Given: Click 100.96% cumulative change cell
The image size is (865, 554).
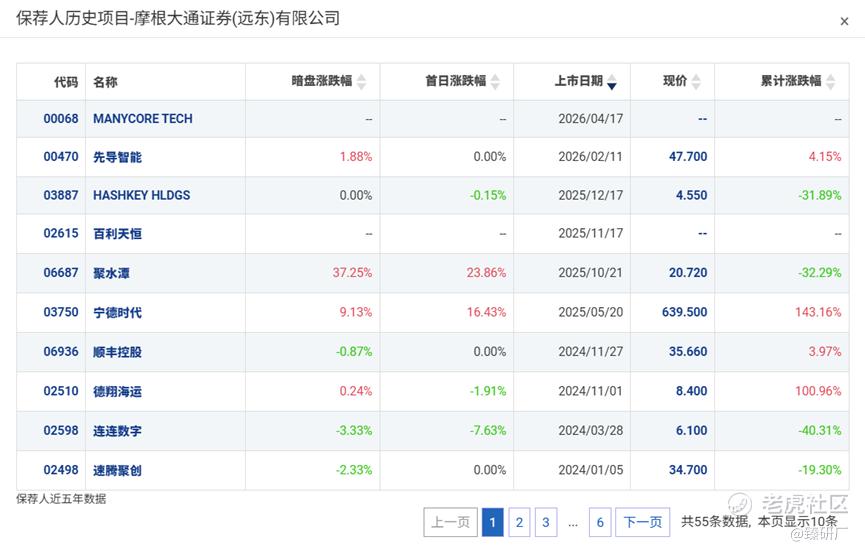Looking at the screenshot, I should [x=818, y=391].
